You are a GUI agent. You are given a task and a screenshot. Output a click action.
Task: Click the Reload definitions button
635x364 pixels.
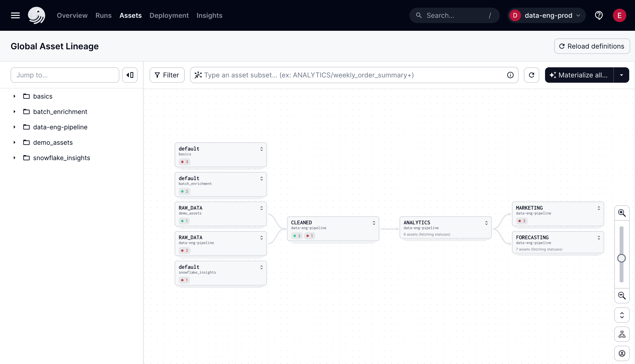click(592, 46)
